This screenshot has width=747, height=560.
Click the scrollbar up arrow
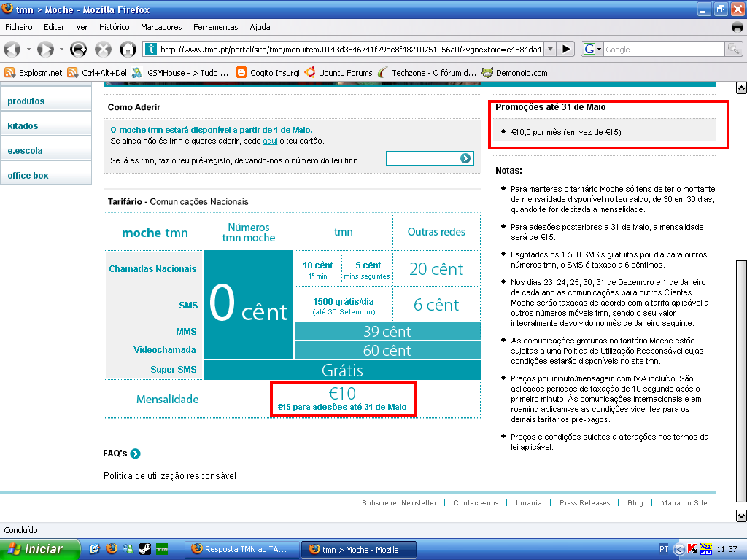[741, 87]
